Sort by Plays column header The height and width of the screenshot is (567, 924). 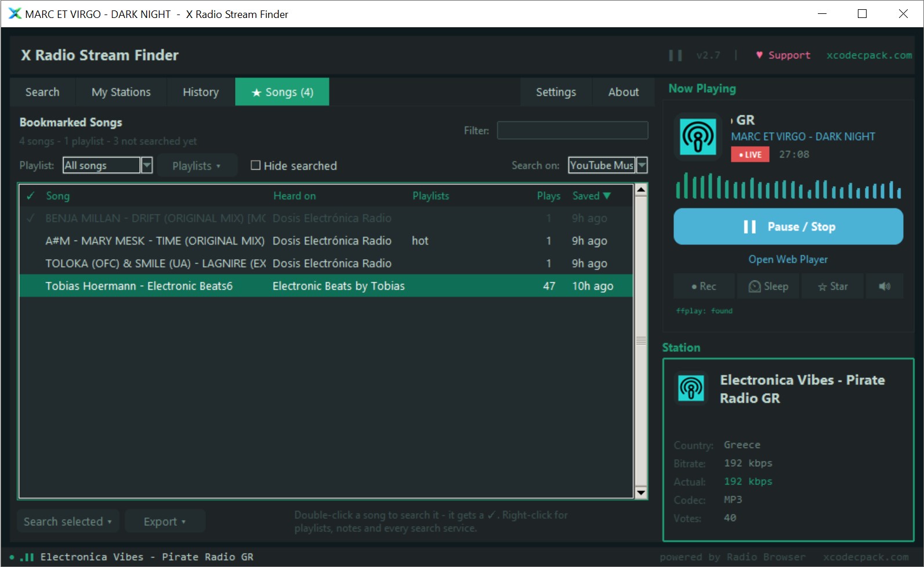548,196
